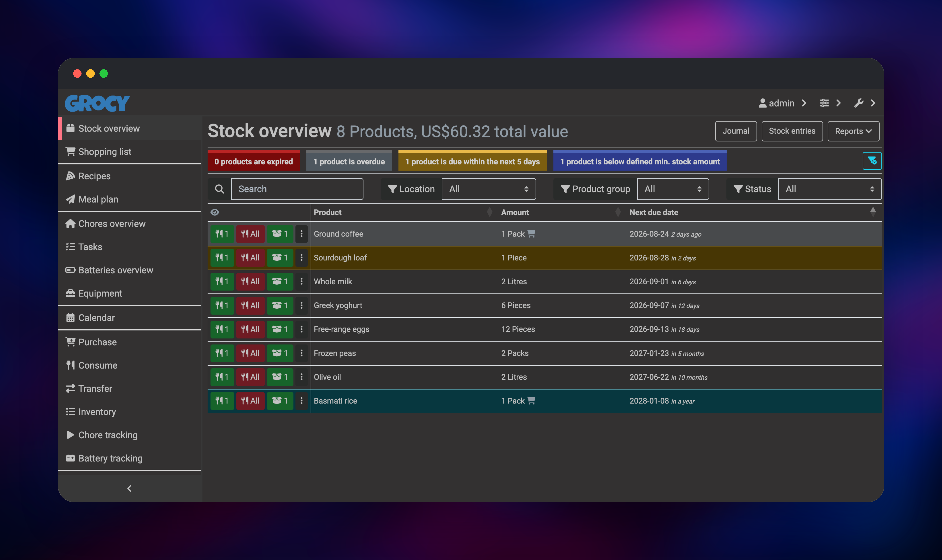Go to Consume page
This screenshot has width=942, height=560.
coord(129,365)
